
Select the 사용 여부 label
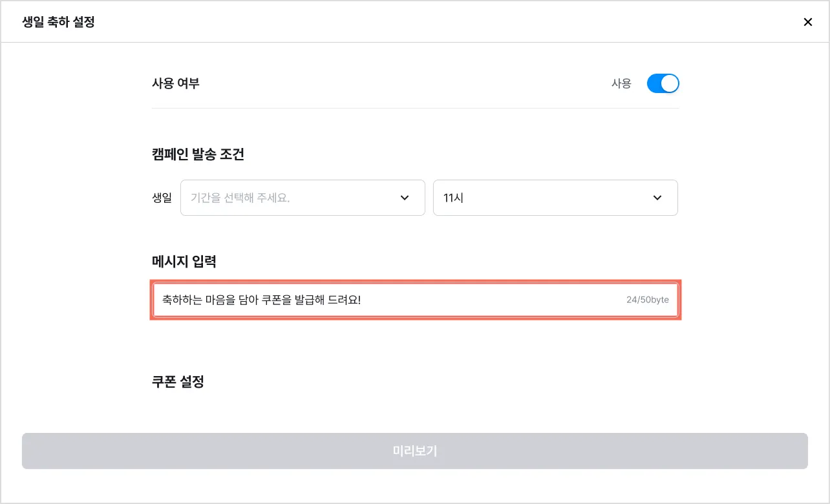[x=176, y=83]
